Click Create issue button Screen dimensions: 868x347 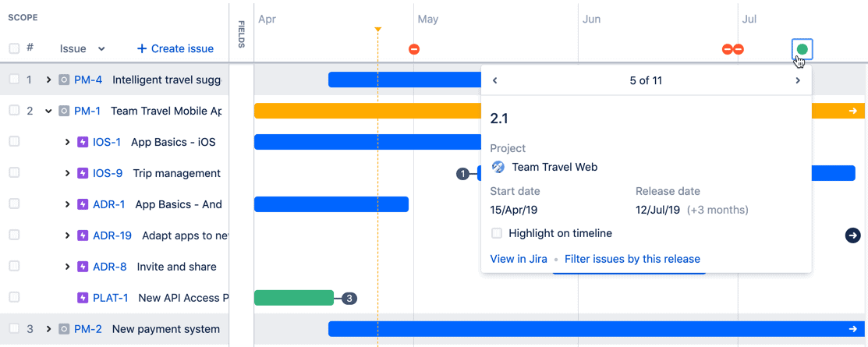(x=175, y=48)
